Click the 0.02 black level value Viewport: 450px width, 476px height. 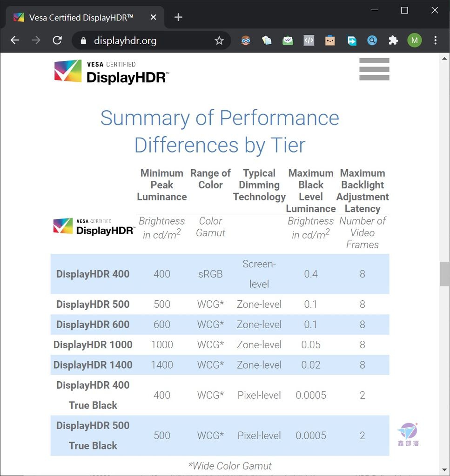pos(311,364)
